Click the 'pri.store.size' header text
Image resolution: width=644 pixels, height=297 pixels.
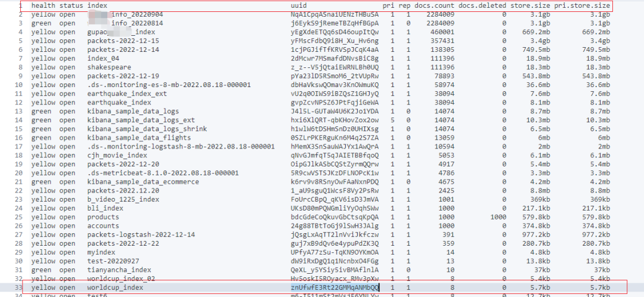(583, 6)
